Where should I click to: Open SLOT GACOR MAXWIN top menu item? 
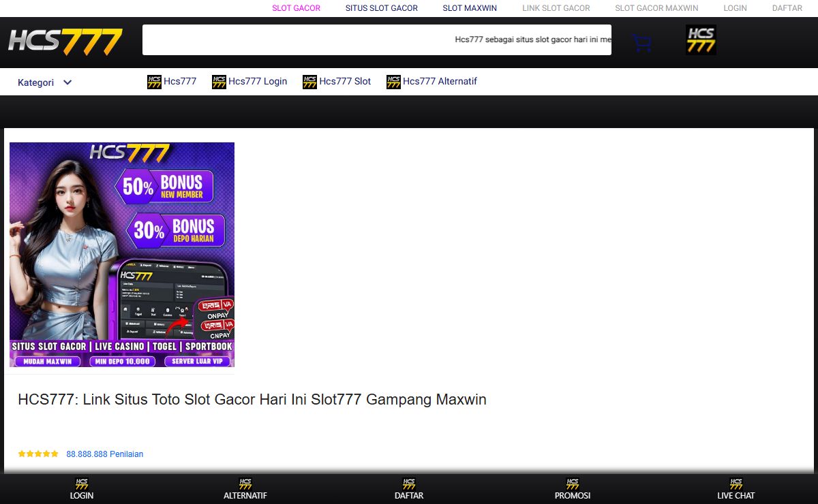656,8
